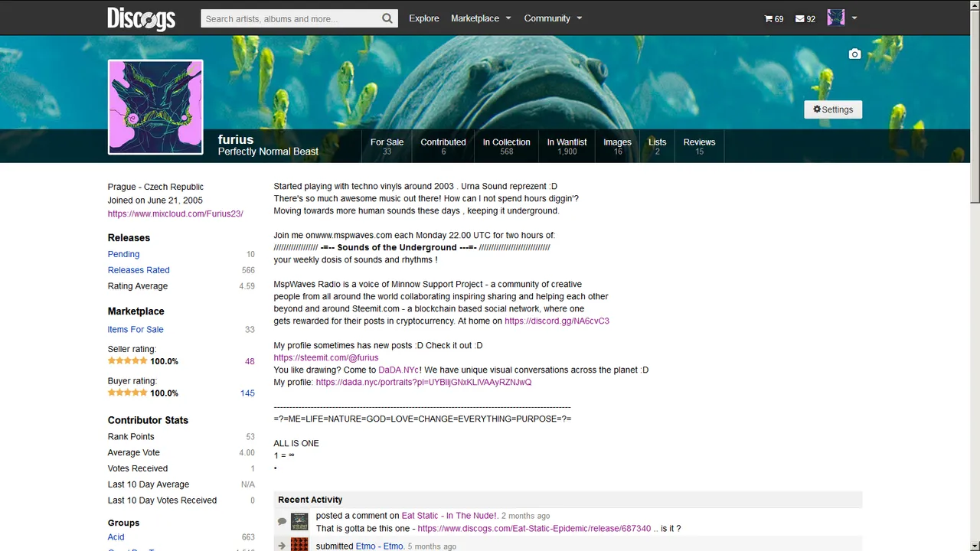980x551 pixels.
Task: Open the For Sale tab
Action: coord(387,146)
